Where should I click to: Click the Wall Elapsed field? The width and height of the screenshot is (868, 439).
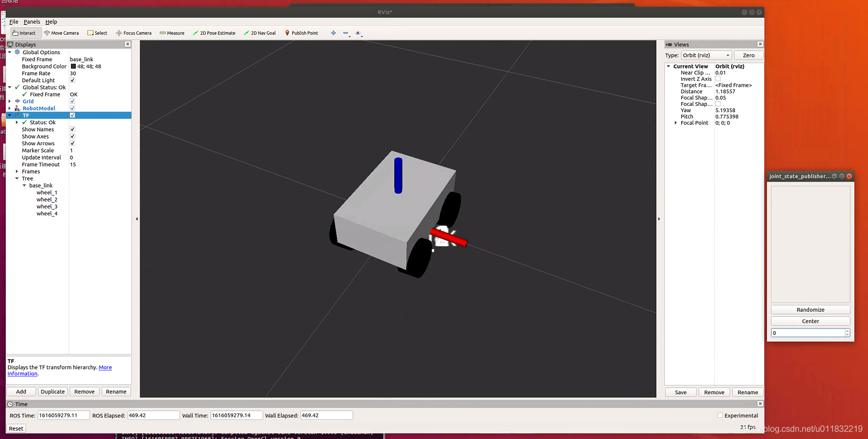(326, 415)
